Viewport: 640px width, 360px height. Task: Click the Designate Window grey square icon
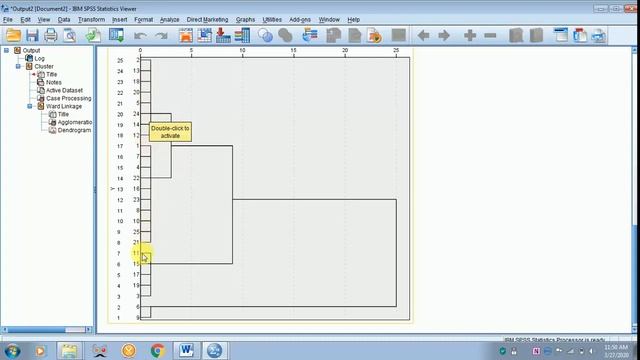click(398, 36)
